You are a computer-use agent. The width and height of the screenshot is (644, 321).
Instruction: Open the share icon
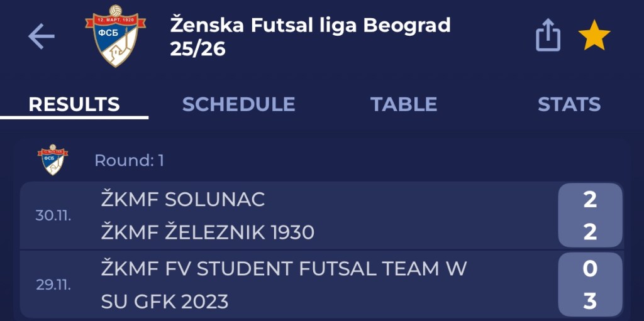tap(548, 36)
